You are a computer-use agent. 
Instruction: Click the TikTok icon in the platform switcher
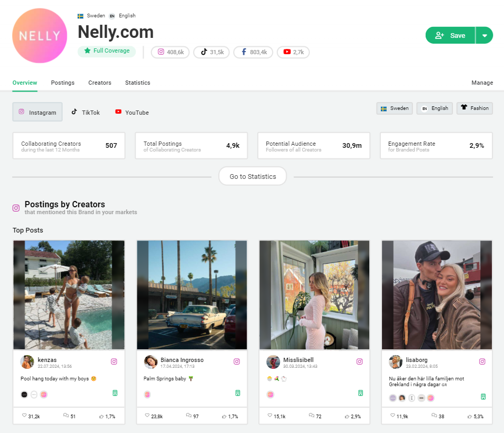tap(74, 112)
